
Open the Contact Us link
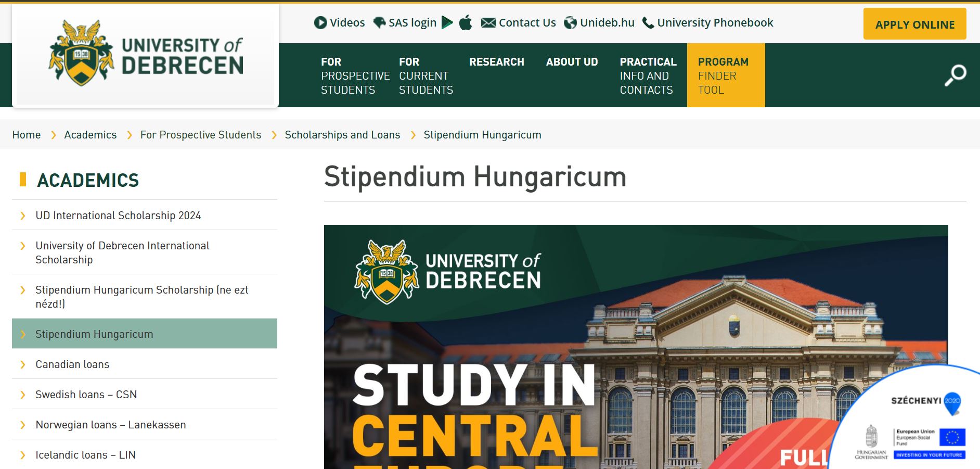click(x=527, y=23)
